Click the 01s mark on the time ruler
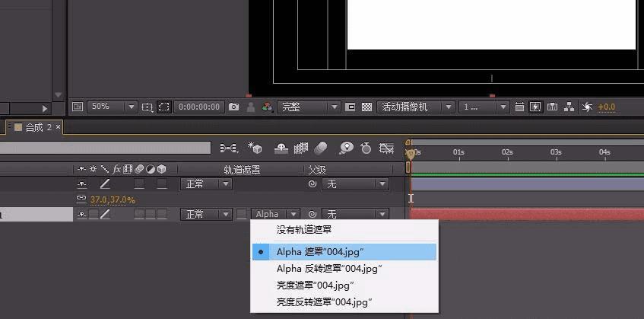 point(458,152)
